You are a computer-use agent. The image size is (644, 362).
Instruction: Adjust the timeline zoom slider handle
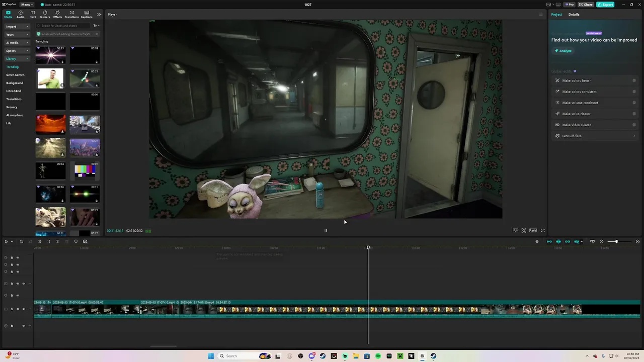616,242
